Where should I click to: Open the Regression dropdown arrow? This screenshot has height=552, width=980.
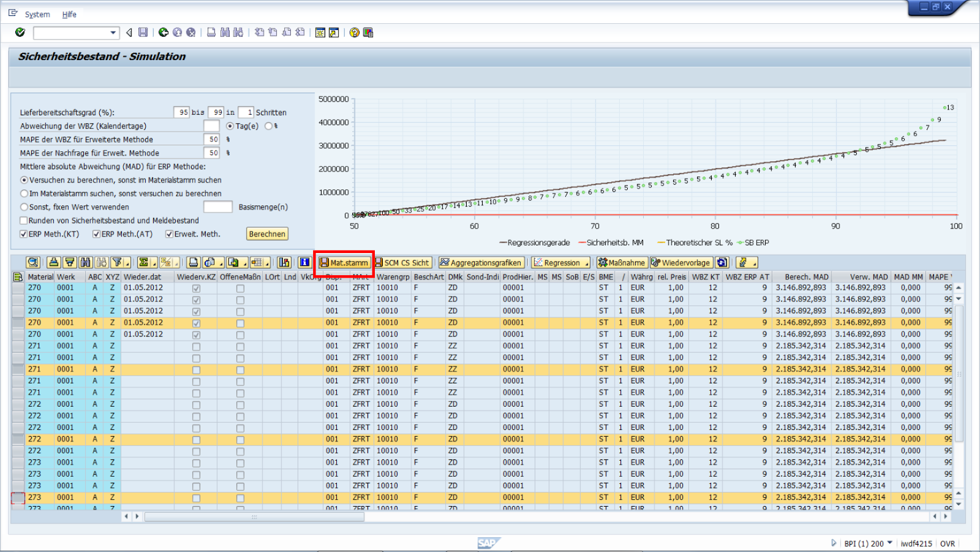[586, 264]
